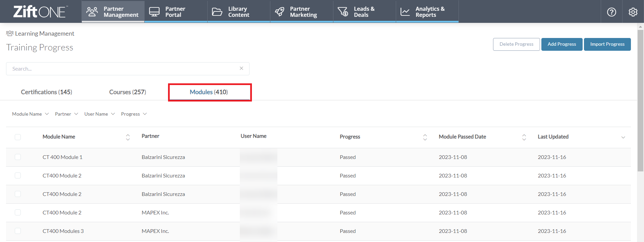Open the Leads & Deals menu
Screen dimensions: 644x242
[x=365, y=12]
